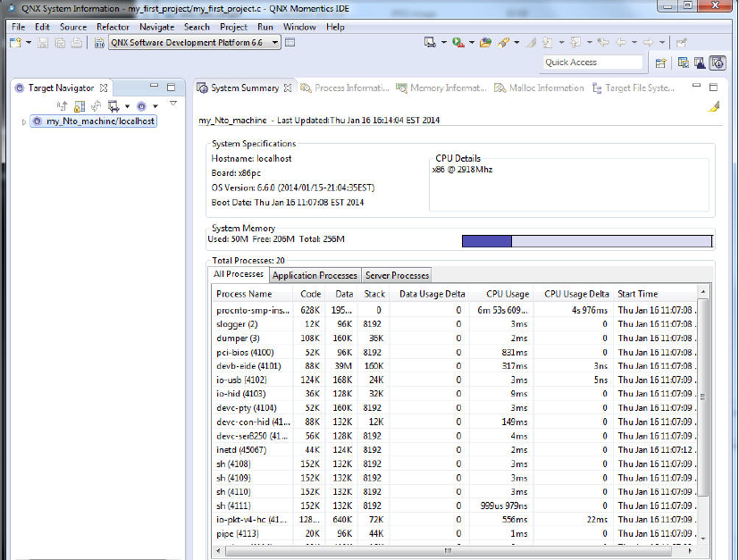Image resolution: width=739 pixels, height=560 pixels.
Task: Click the Print toolbar icon
Action: pyautogui.click(x=76, y=43)
